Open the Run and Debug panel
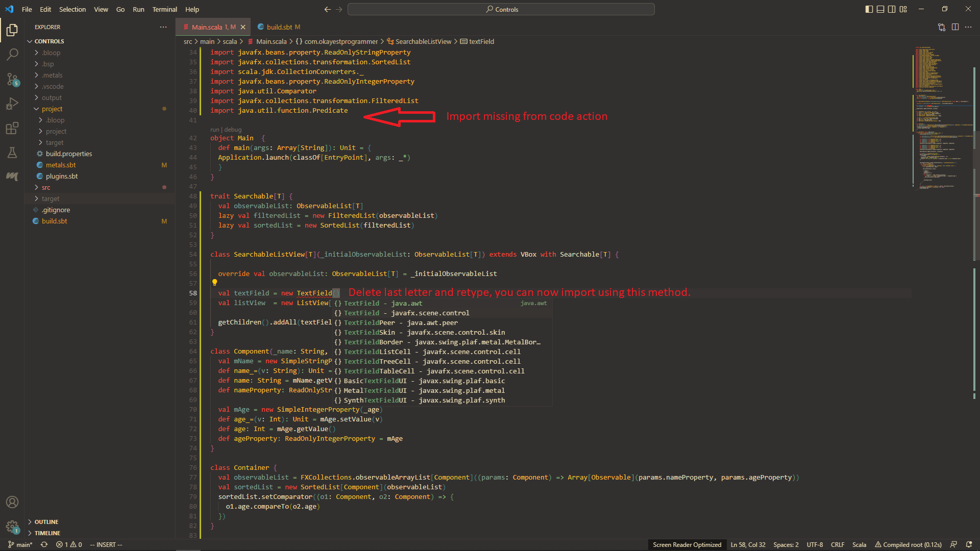 pyautogui.click(x=12, y=104)
